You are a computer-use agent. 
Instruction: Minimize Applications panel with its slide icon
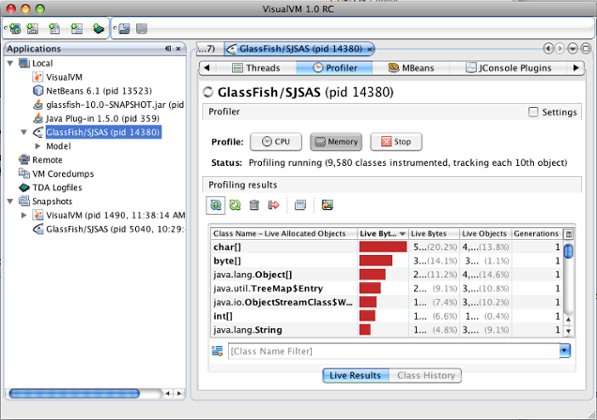pos(168,48)
